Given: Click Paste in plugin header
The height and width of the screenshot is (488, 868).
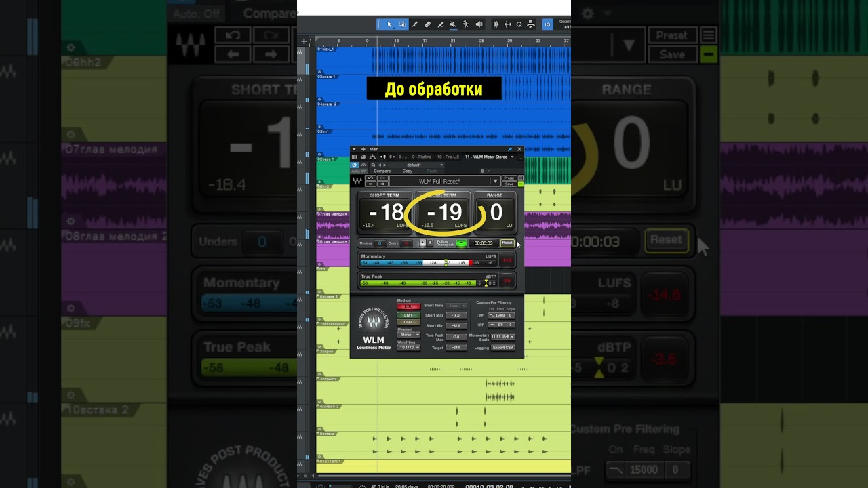Looking at the screenshot, I should pos(432,171).
